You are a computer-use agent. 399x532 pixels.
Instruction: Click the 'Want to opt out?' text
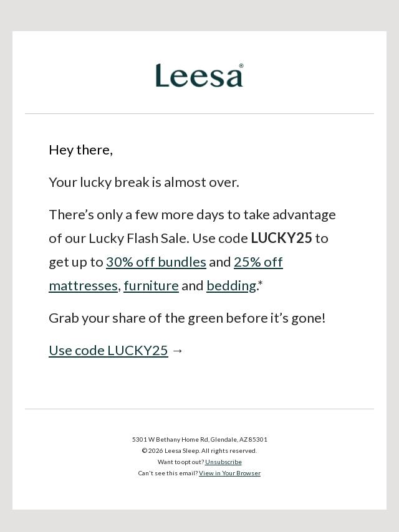181,462
